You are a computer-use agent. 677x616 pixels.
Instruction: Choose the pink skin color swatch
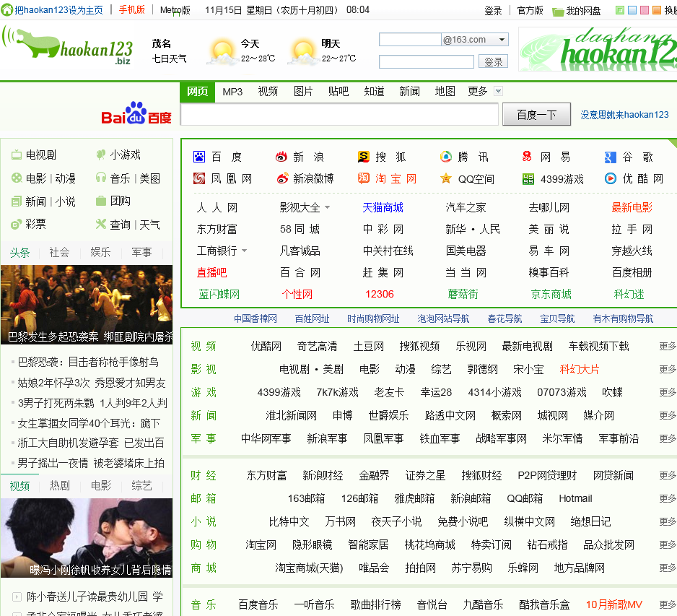pos(645,10)
